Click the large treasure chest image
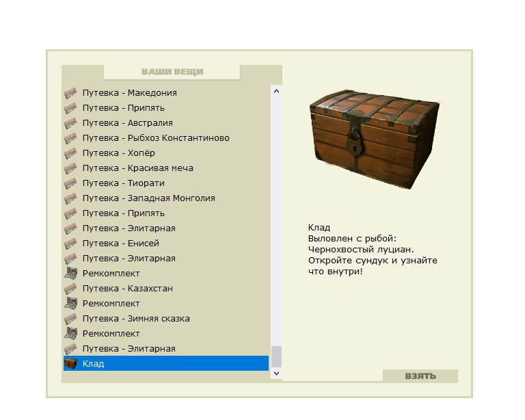Image resolution: width=525 pixels, height=420 pixels. (x=374, y=139)
